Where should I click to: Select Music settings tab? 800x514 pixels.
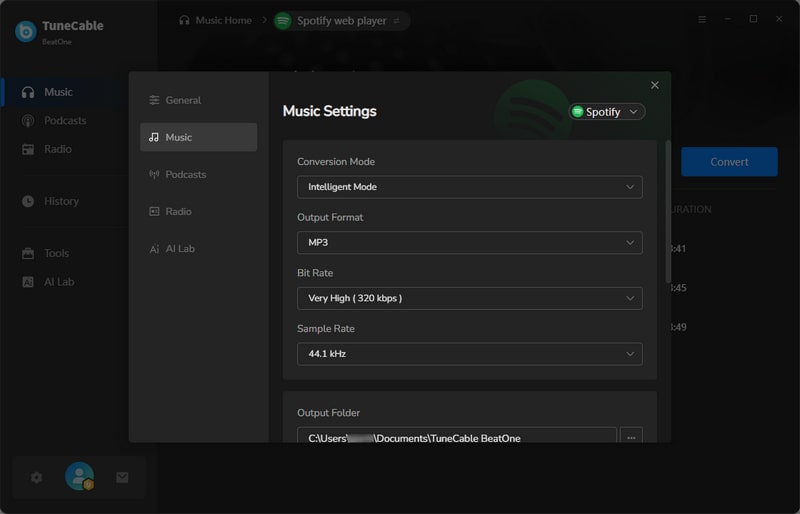(198, 137)
